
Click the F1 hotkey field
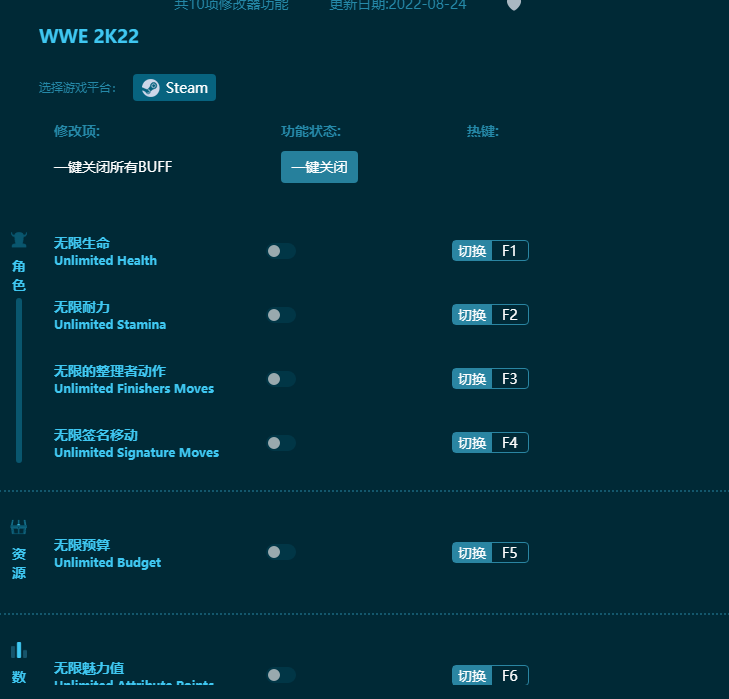[x=510, y=251]
